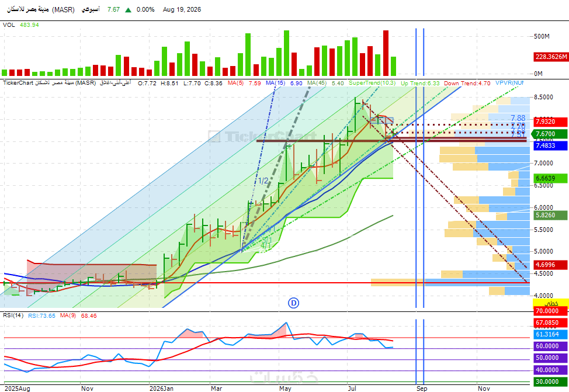Image resolution: width=569 pixels, height=392 pixels.
Task: Click the Aug 19, 2026 date
Action: pyautogui.click(x=182, y=9)
